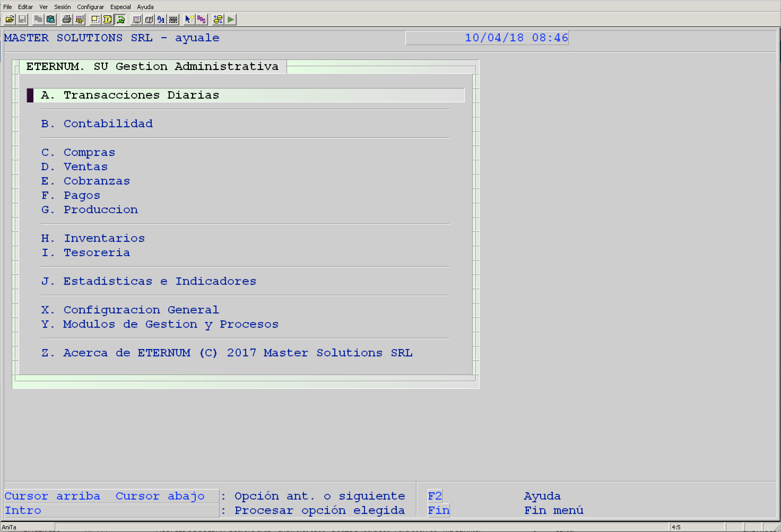Click the help pointer question icon
The height and width of the screenshot is (532, 781).
coord(189,19)
